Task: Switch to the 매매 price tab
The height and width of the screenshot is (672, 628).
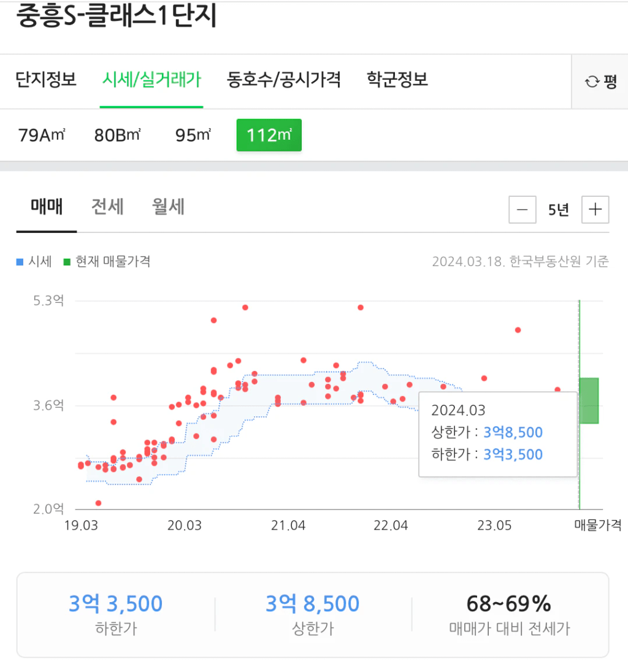Action: 47,207
